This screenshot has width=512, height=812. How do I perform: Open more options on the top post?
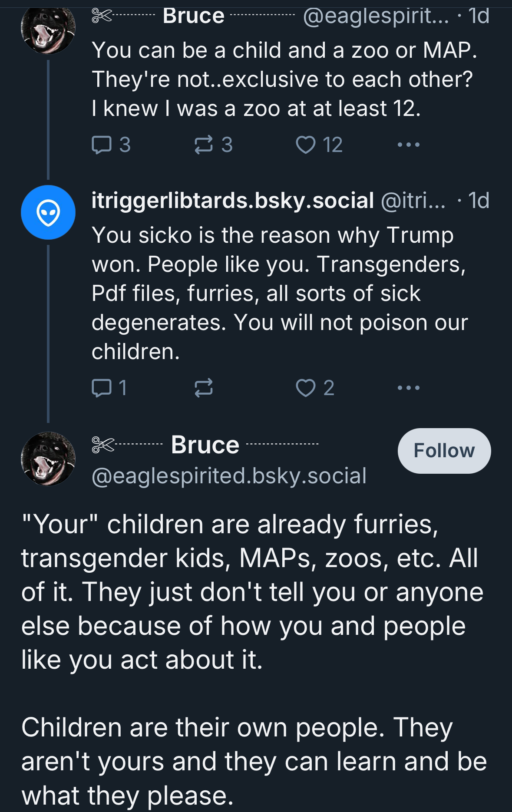click(x=408, y=145)
